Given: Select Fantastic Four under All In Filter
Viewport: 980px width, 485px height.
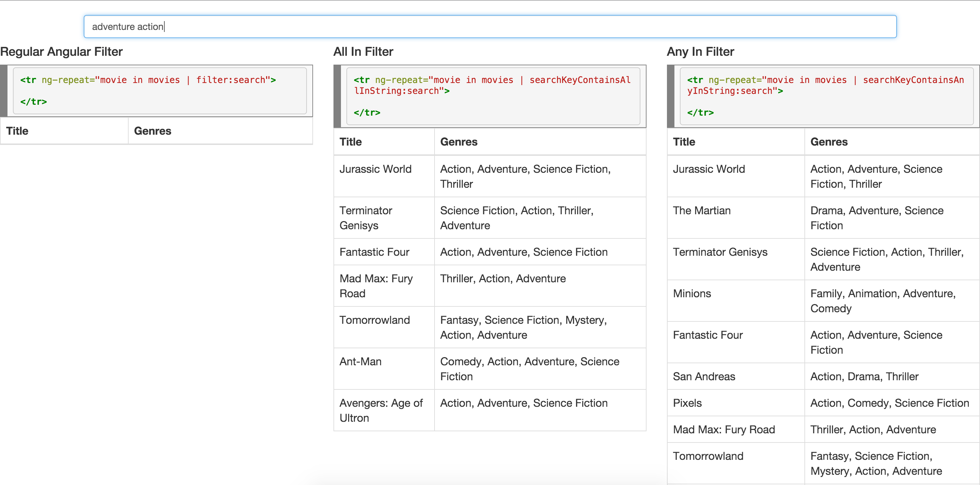Looking at the screenshot, I should coord(374,252).
